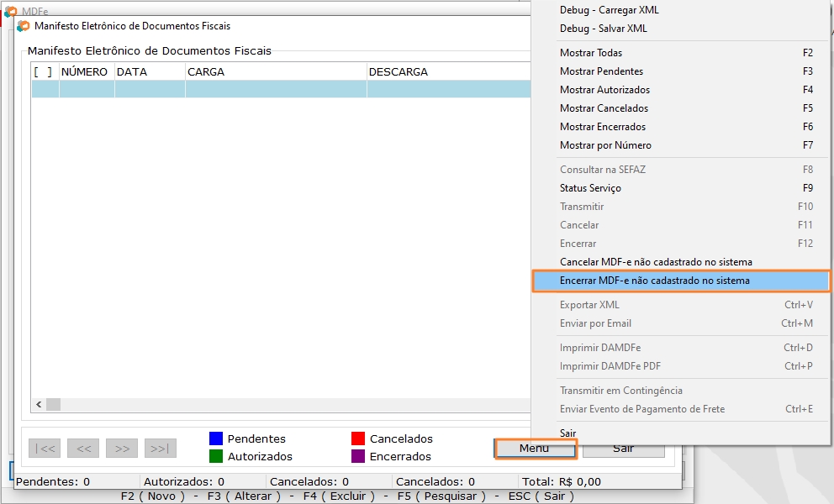Toggle the select-all checkbox column header
The image size is (834, 504).
pos(44,72)
